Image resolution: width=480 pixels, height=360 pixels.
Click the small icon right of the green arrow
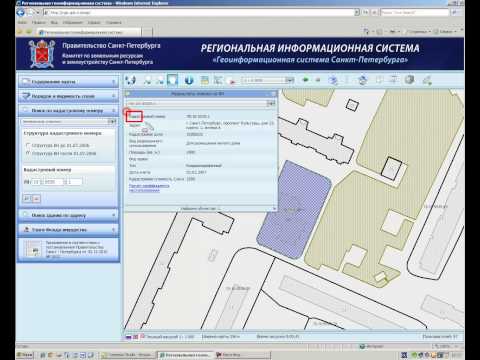(318, 80)
